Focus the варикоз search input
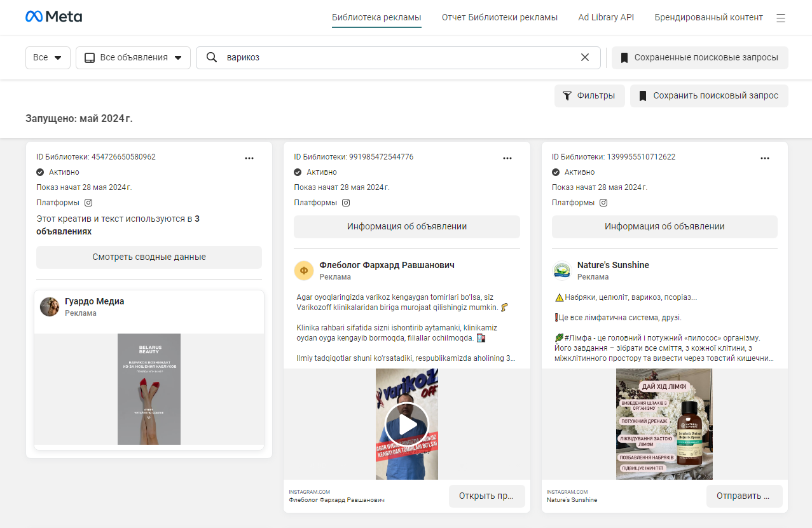The image size is (812, 528). point(398,57)
